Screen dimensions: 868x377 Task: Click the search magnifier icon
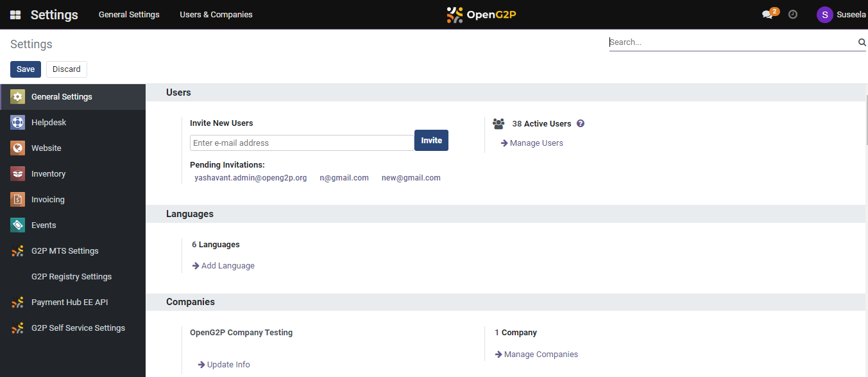(862, 42)
